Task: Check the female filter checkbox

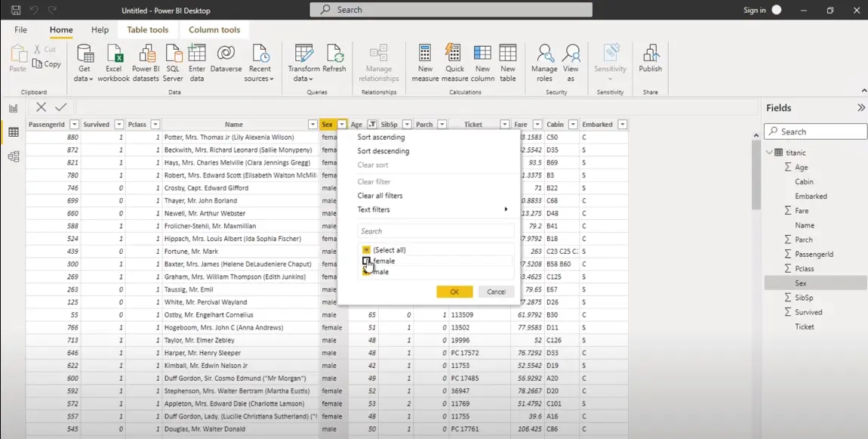Action: tap(365, 261)
